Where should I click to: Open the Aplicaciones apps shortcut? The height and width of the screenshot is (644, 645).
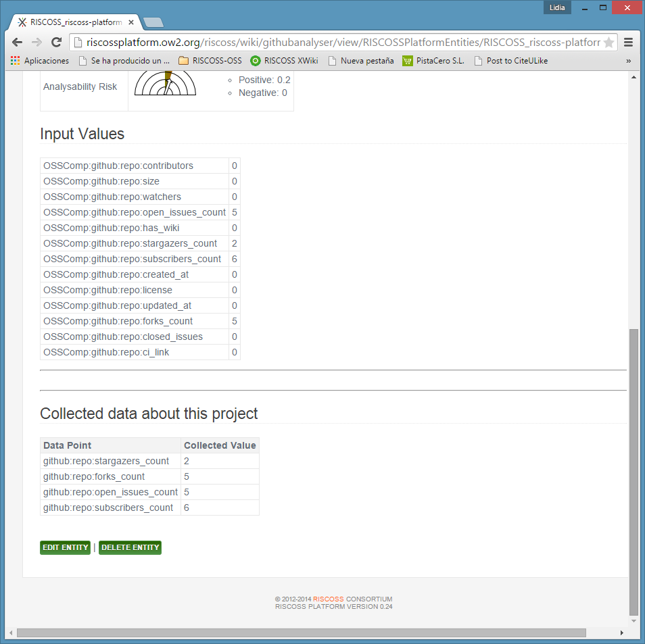40,61
